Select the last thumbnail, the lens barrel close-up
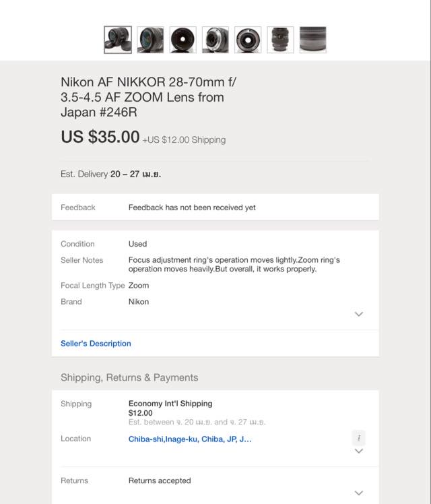Viewport: 431px width, 504px height. click(312, 40)
